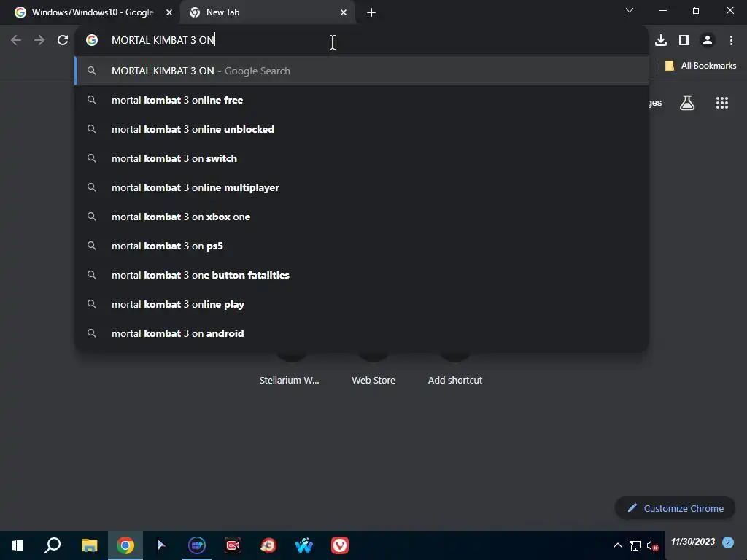Open the blue W app taskbar icon
The height and width of the screenshot is (560, 747).
[x=304, y=545]
